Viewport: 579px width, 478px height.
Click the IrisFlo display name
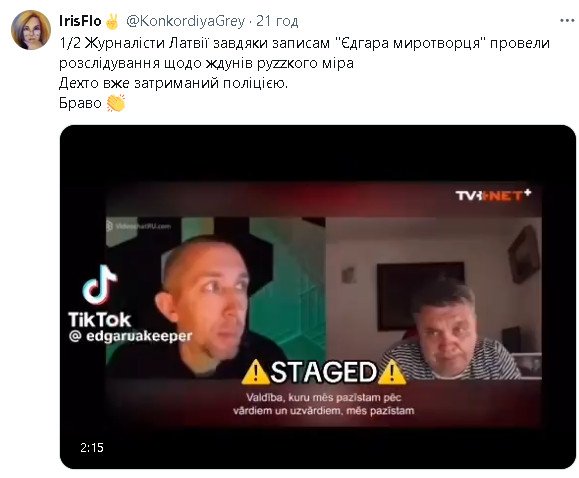[80, 21]
